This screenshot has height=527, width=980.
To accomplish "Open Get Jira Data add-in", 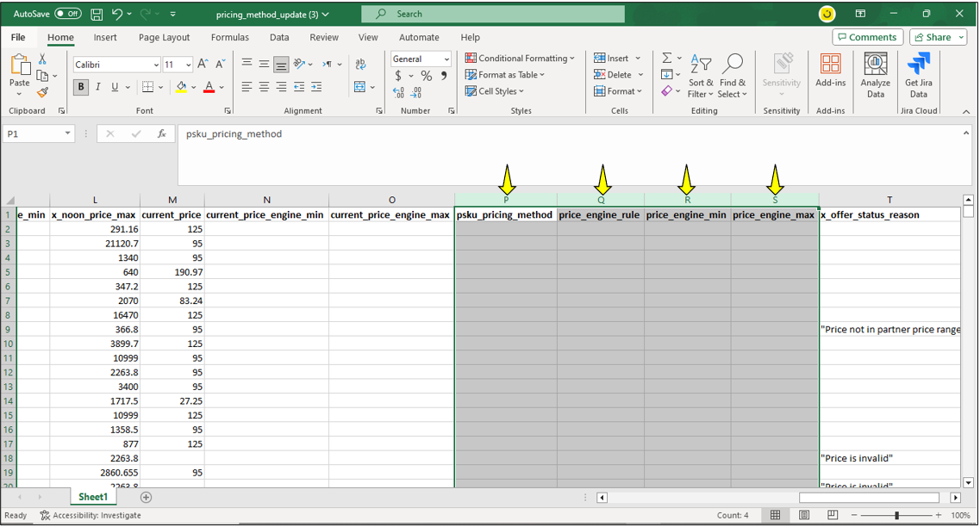I will [918, 75].
